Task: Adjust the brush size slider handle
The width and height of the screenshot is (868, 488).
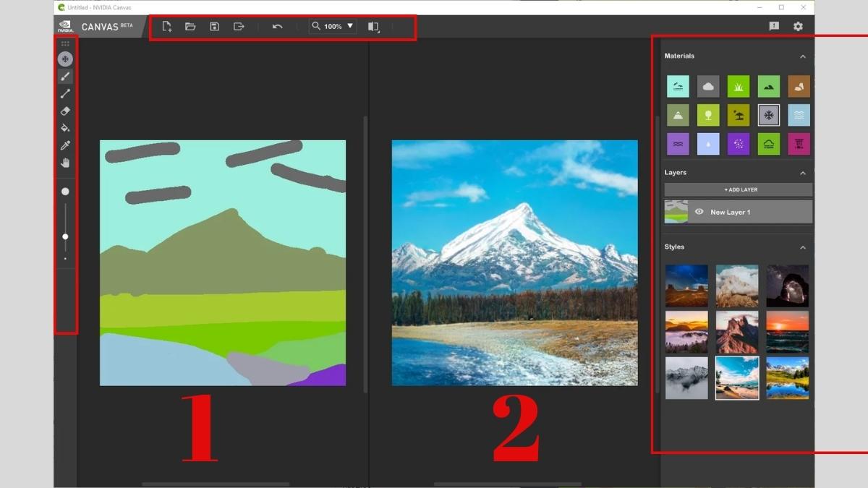Action: coord(65,236)
